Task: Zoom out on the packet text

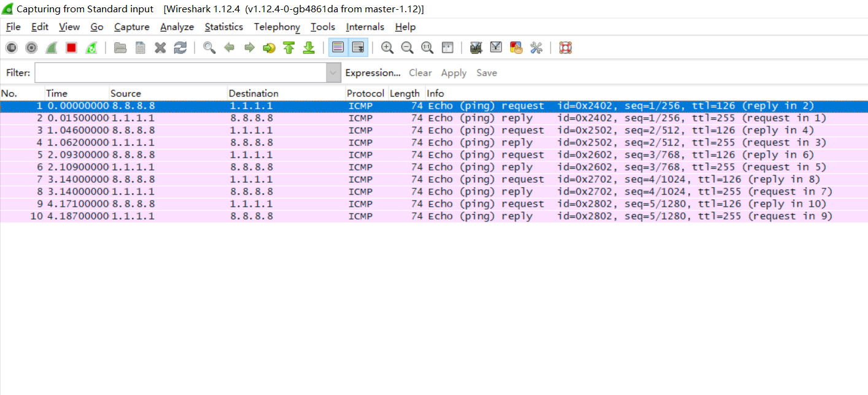Action: pyautogui.click(x=407, y=48)
